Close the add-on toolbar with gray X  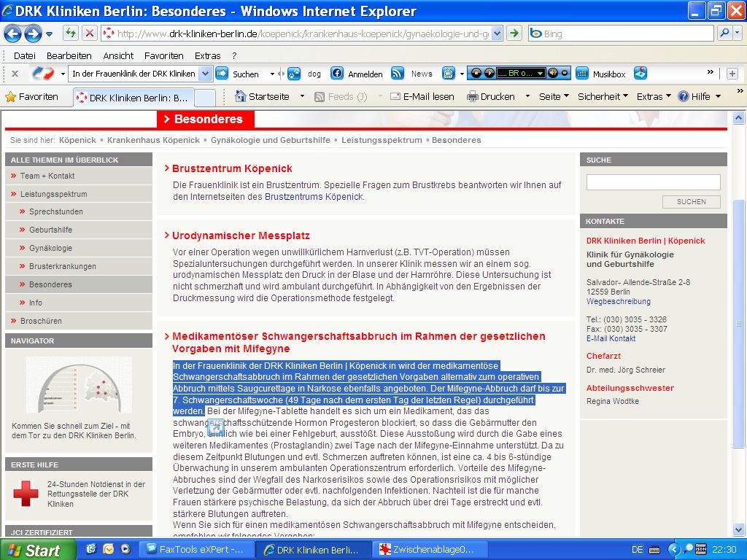point(15,74)
